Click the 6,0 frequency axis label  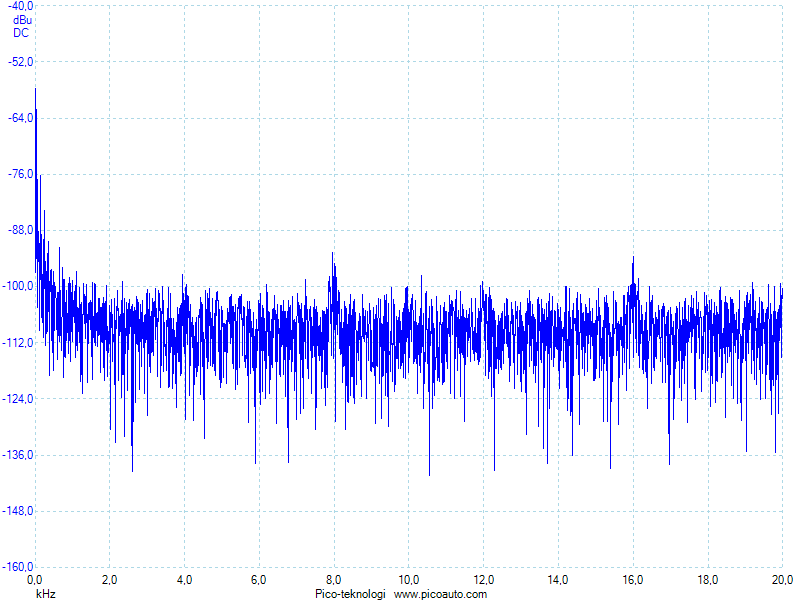(x=259, y=580)
